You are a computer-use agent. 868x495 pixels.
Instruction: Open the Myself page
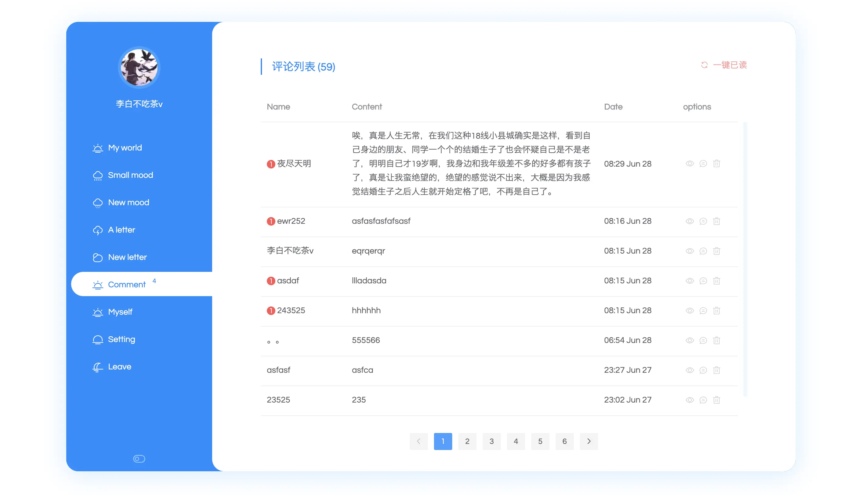112,312
